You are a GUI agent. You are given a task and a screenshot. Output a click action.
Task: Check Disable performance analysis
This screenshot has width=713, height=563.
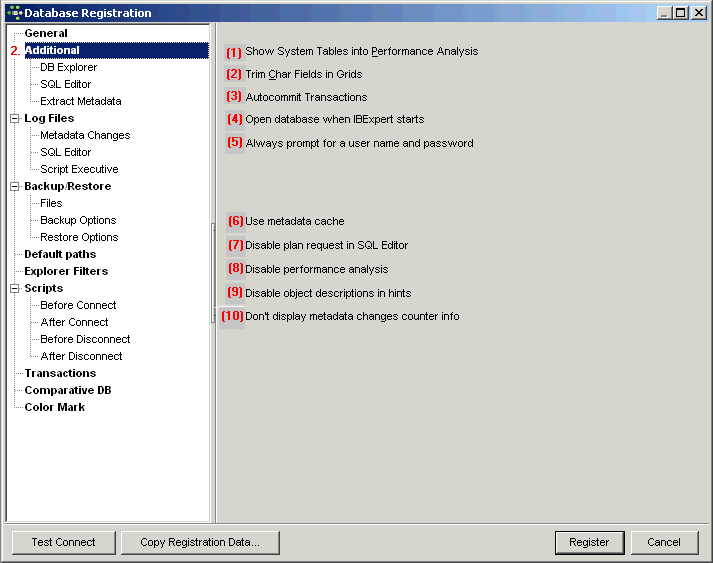pyautogui.click(x=307, y=269)
